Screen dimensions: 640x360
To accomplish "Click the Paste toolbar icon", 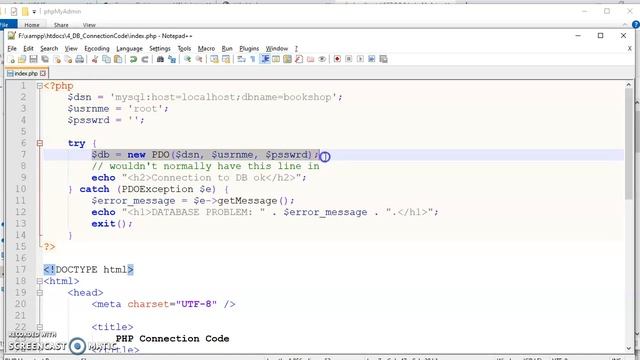I will click(118, 59).
